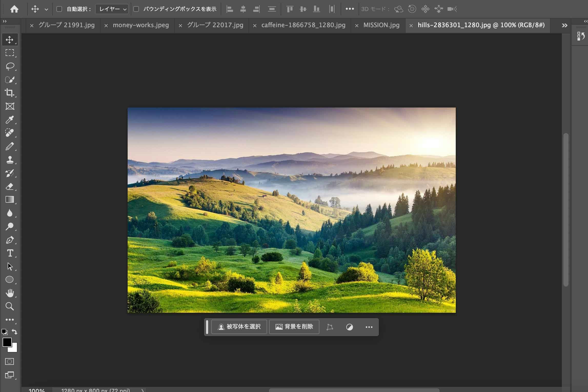Select the Eyedropper tool
Screen dimensions: 588x392
pos(10,120)
